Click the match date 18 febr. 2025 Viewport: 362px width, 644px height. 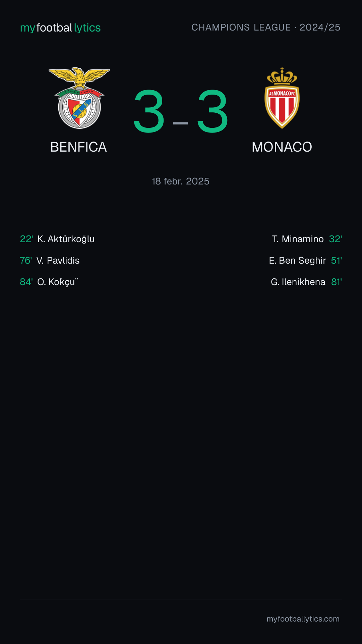181,181
